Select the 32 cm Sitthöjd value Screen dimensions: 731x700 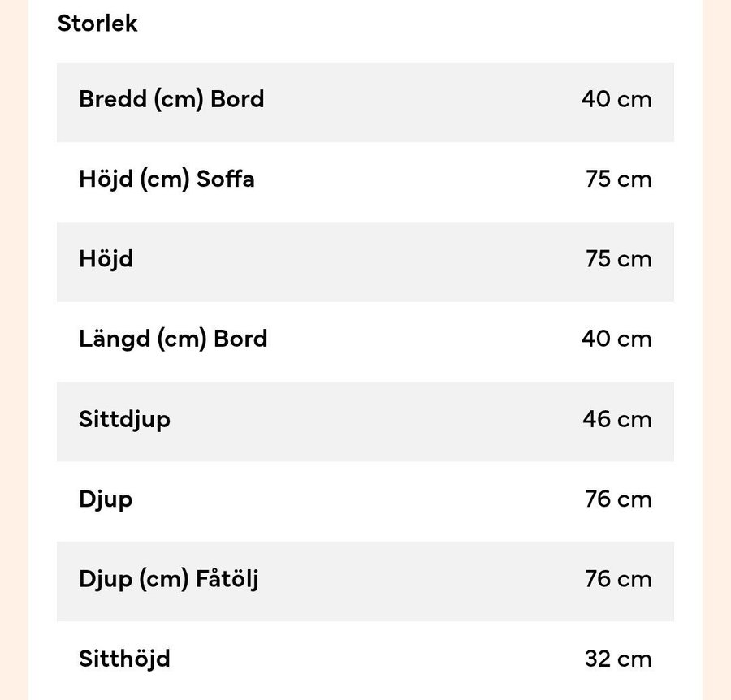(618, 659)
